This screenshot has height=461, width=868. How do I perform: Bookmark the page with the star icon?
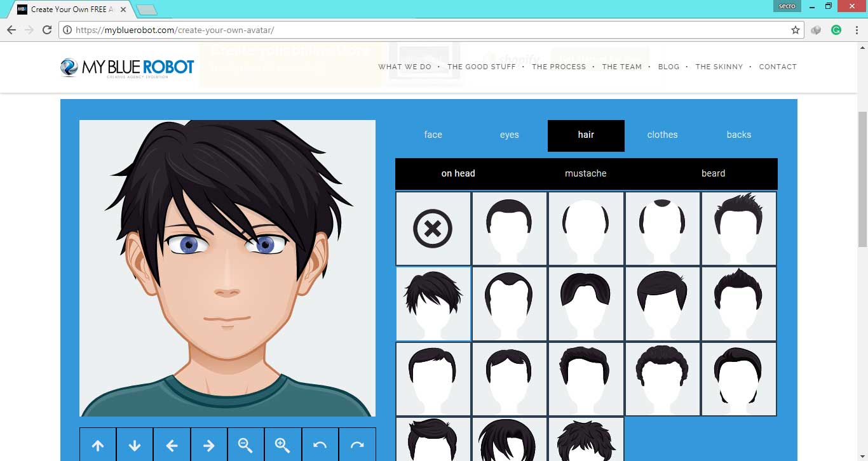pyautogui.click(x=795, y=29)
